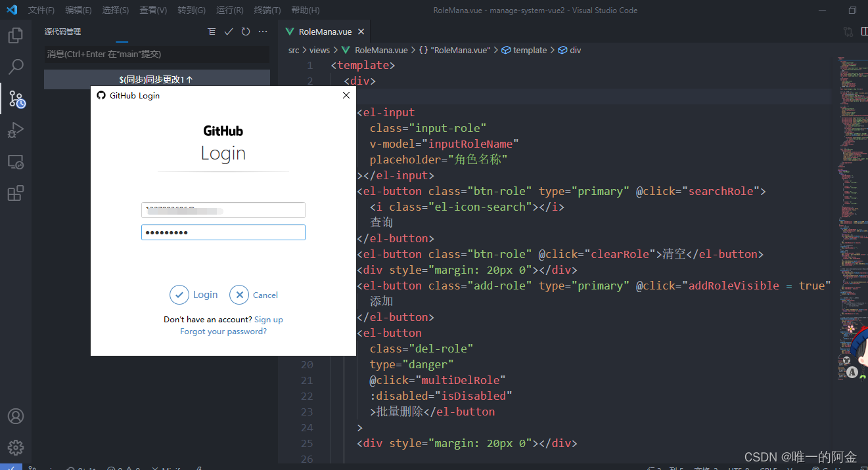
Task: Open the Explorer view in activity bar
Action: [16, 35]
